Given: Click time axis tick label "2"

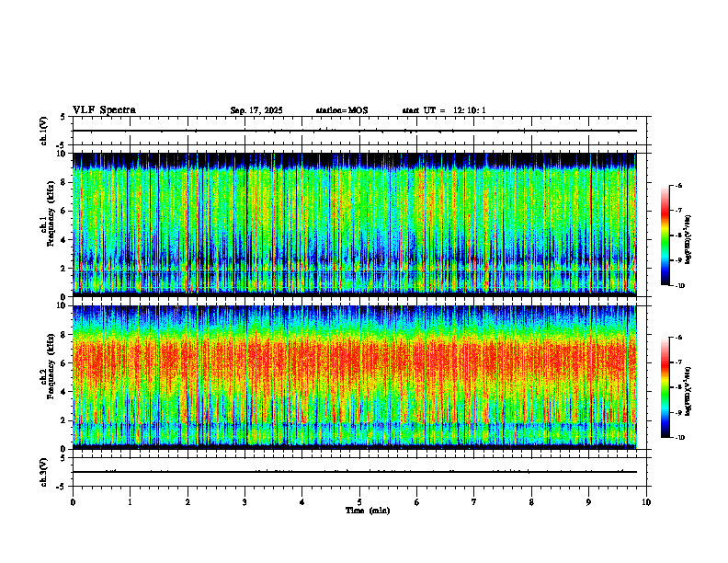Looking at the screenshot, I should click(188, 502).
